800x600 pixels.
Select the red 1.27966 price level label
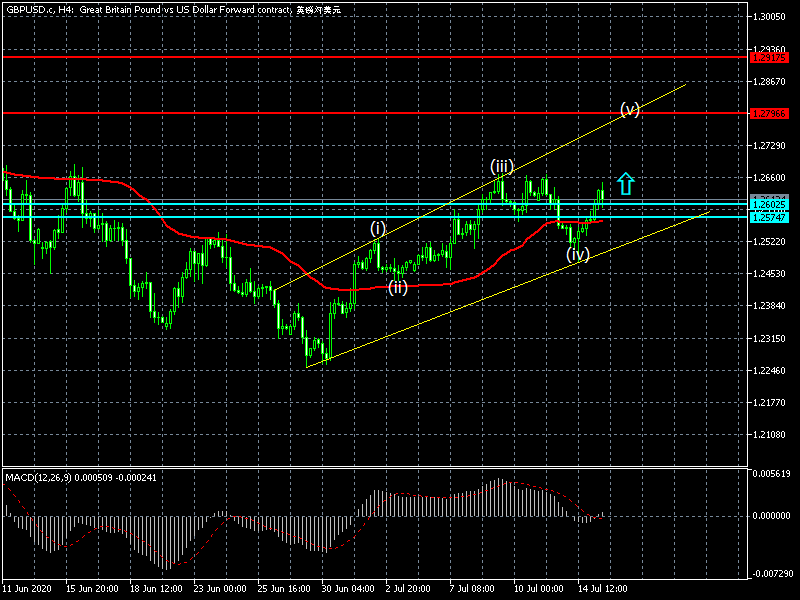click(769, 113)
